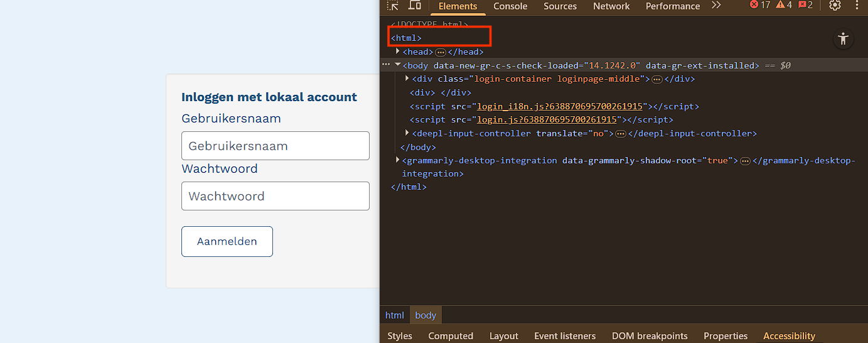868x343 pixels.
Task: Switch to the Elements tab
Action: [458, 6]
